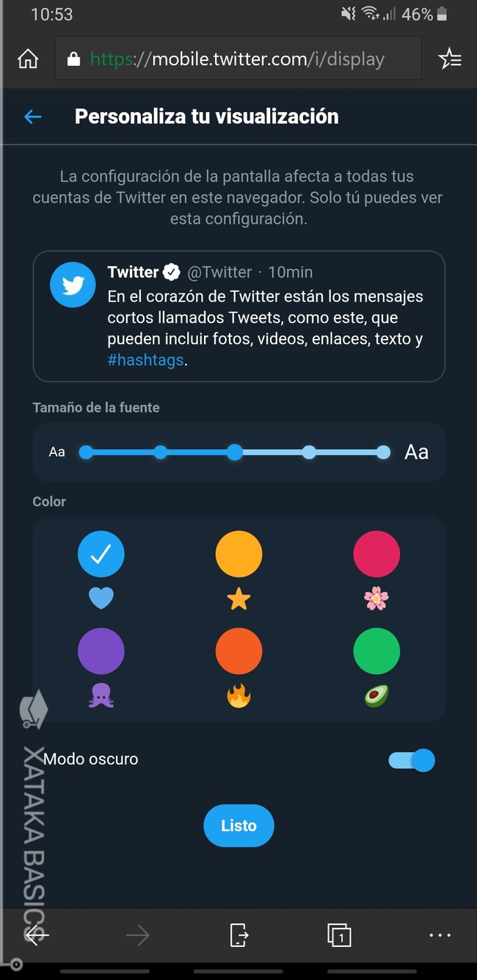Click the tabs icon showing 1
Screen dimensions: 477x980
click(338, 935)
